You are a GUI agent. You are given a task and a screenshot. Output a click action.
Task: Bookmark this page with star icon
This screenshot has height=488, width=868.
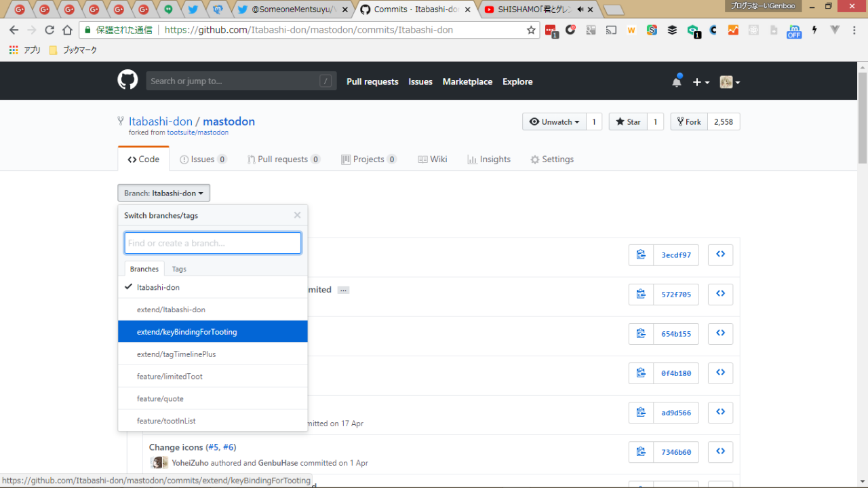(x=531, y=30)
